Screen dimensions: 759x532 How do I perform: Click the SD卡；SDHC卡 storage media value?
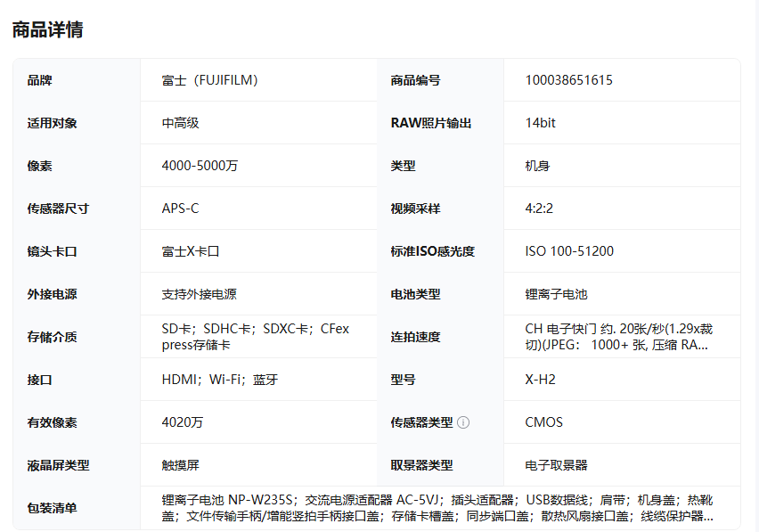point(256,337)
